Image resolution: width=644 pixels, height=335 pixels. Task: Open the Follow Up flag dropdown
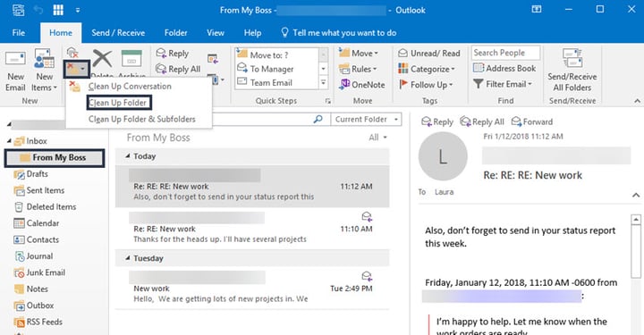426,85
